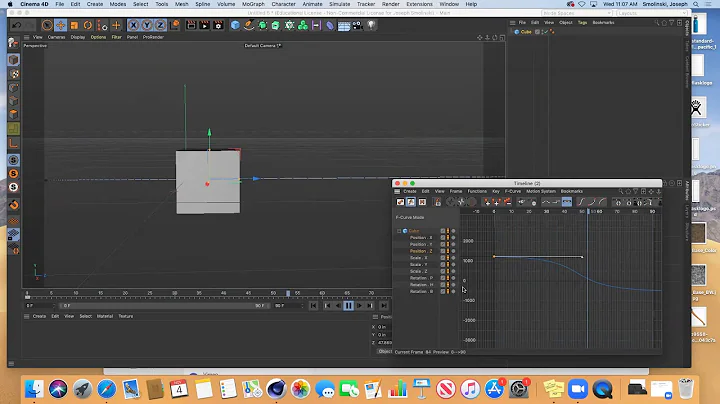
Task: Toggle Z axis lock
Action: tap(160, 25)
